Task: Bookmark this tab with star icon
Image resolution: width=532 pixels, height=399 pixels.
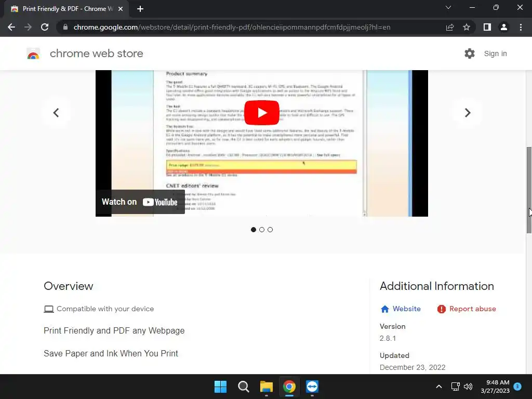Action: (467, 27)
